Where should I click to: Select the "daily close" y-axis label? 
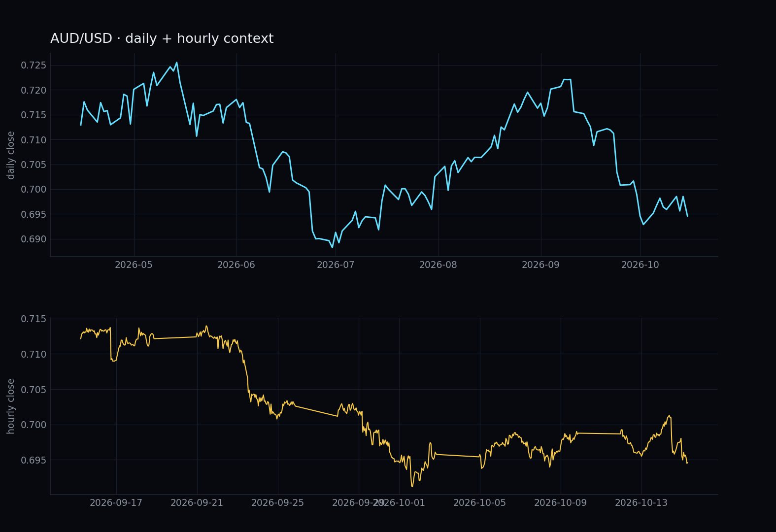[x=11, y=155]
